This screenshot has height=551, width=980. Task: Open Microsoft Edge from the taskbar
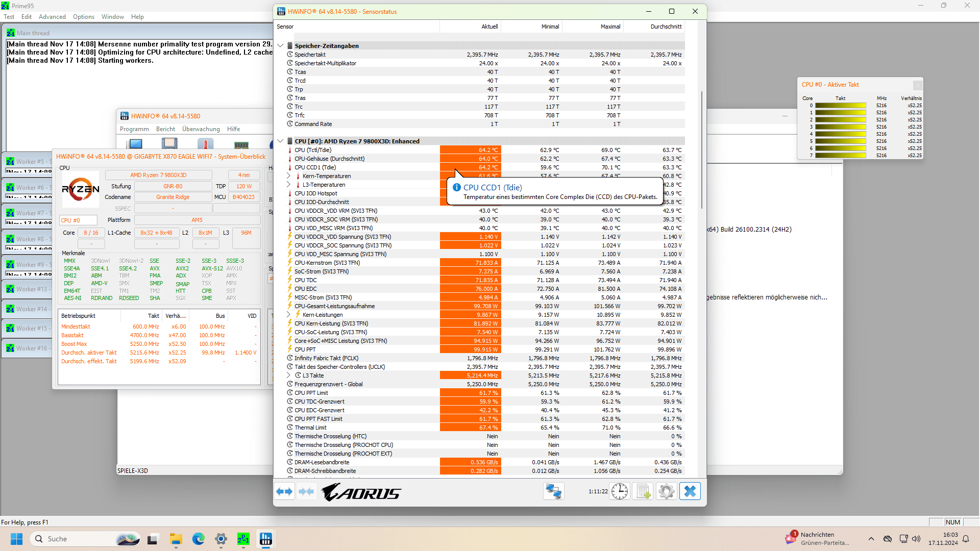pyautogui.click(x=198, y=539)
